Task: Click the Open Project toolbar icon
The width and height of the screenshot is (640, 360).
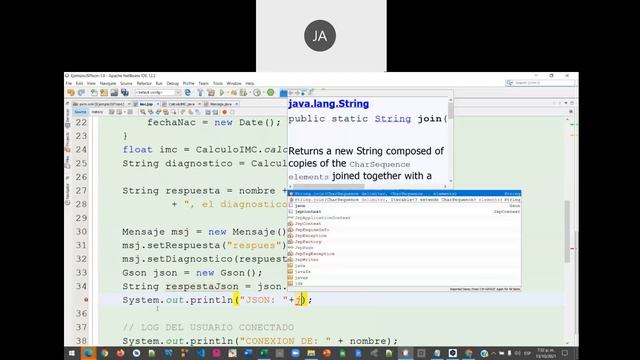Action: [x=114, y=93]
